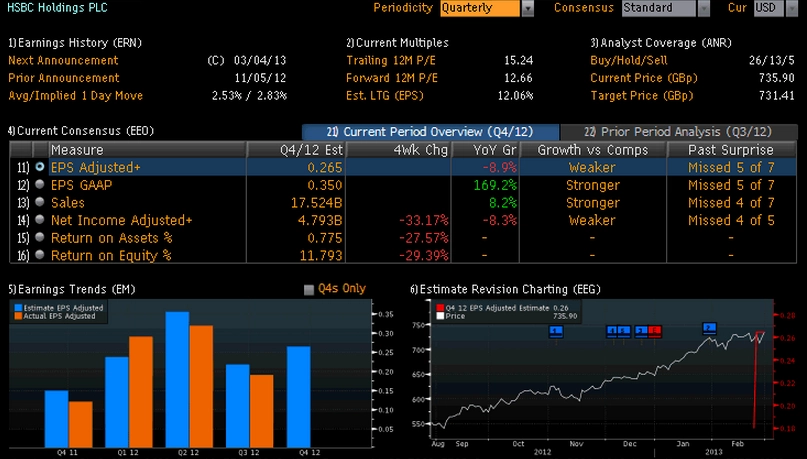Click the blue event marker 1 on the revision chart
807x459 pixels.
point(556,331)
